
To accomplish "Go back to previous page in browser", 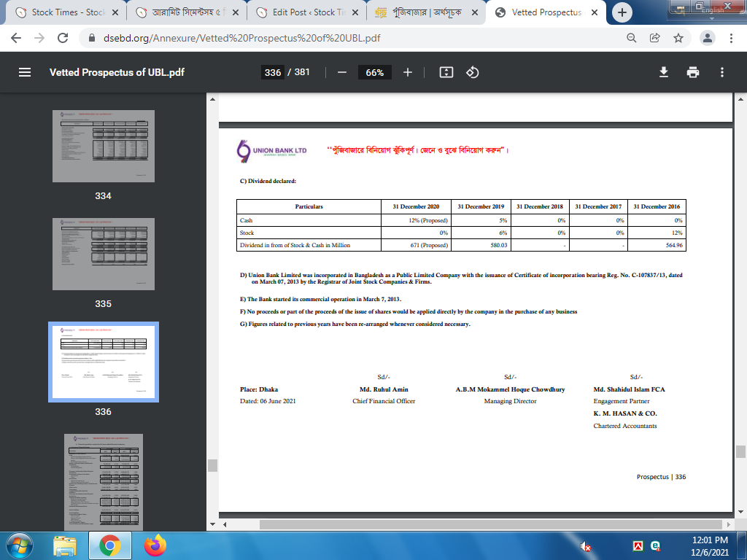I will click(16, 38).
